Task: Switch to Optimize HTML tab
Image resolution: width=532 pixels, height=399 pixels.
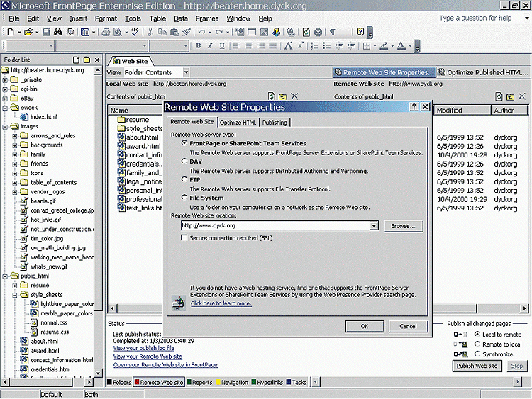Action: 238,123
